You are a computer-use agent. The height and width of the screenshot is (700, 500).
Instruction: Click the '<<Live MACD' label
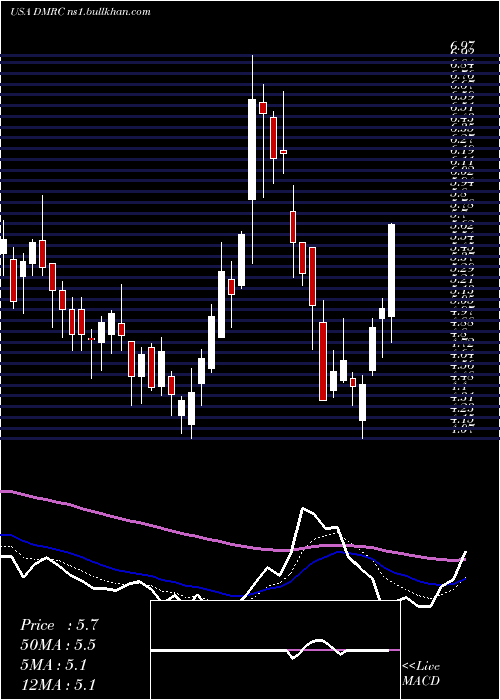421,673
